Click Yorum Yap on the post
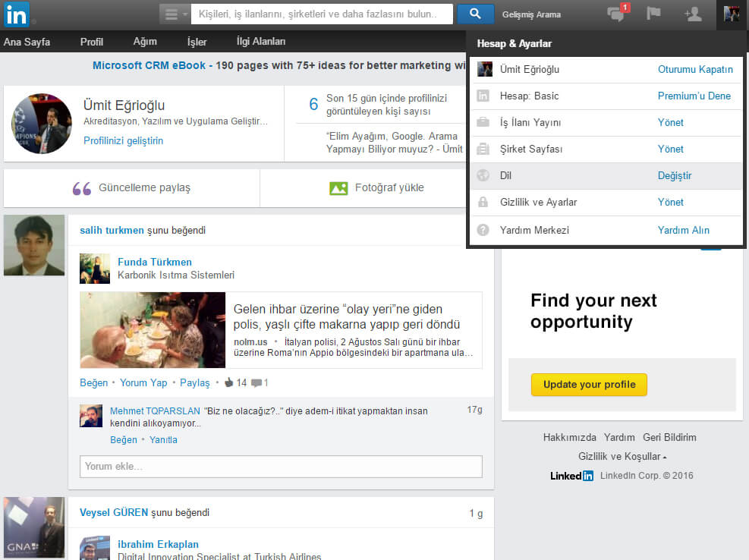Viewport: 749px width, 560px height. (x=143, y=382)
